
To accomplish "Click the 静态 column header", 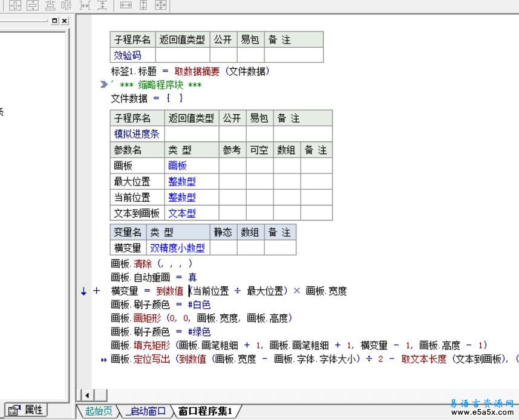I will click(223, 232).
